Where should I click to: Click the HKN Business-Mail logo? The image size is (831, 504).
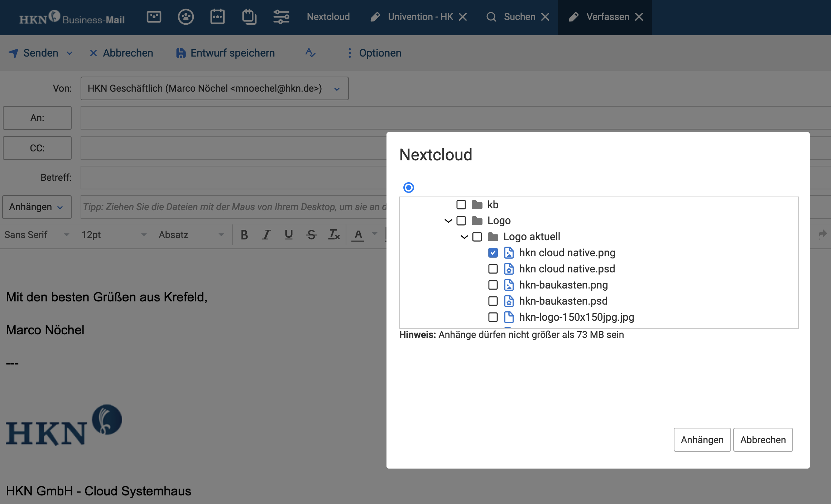(x=72, y=18)
